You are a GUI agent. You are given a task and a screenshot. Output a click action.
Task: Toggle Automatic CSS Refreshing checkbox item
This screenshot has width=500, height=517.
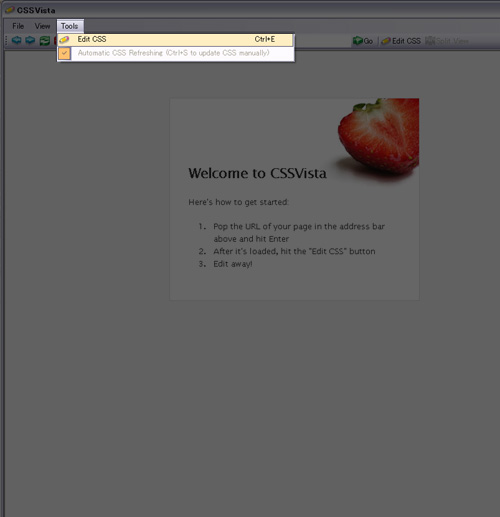click(x=176, y=53)
